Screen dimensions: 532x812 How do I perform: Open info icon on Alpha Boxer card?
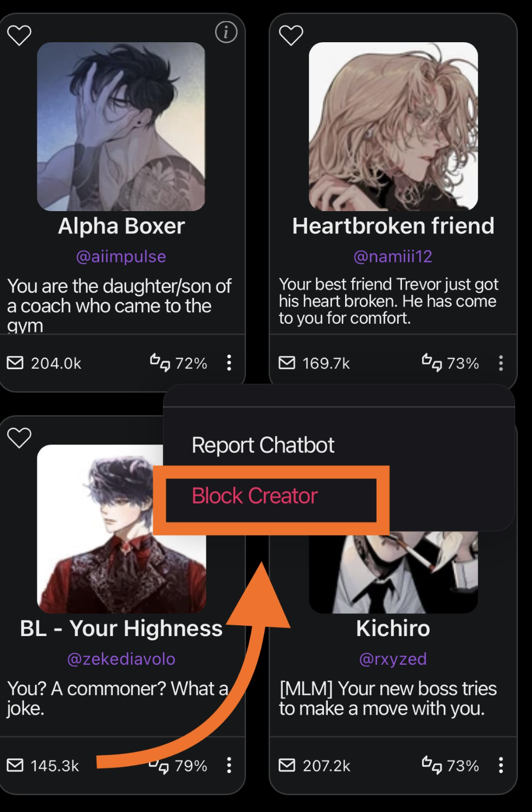coord(226,32)
